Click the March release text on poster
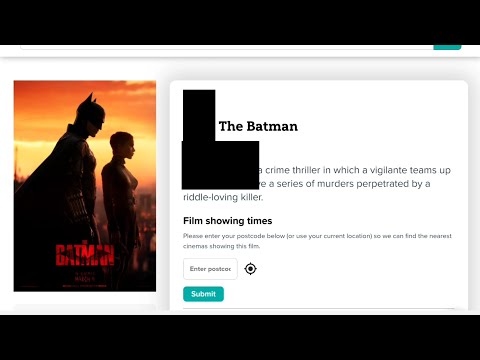 [x=85, y=276]
